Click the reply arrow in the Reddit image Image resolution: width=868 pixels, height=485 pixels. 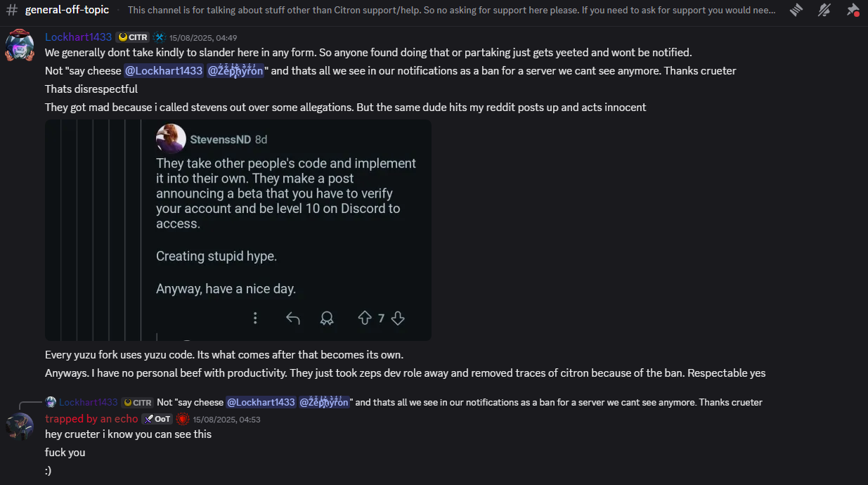pyautogui.click(x=293, y=318)
